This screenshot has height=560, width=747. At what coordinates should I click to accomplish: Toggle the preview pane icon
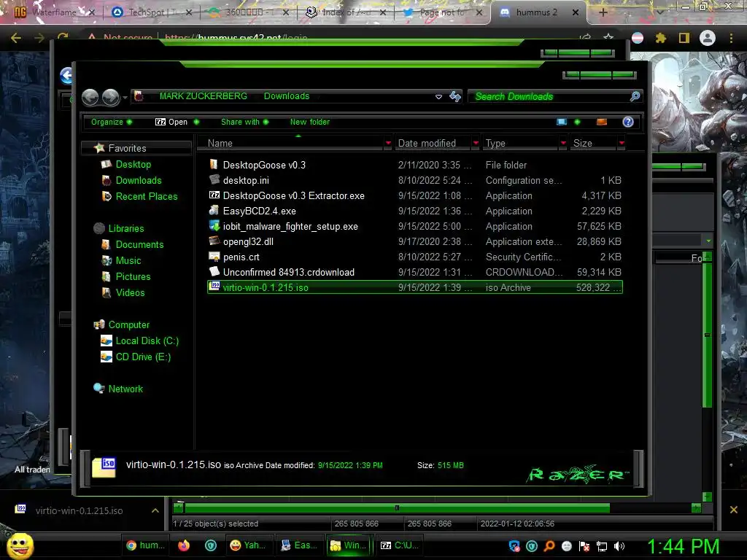point(602,122)
